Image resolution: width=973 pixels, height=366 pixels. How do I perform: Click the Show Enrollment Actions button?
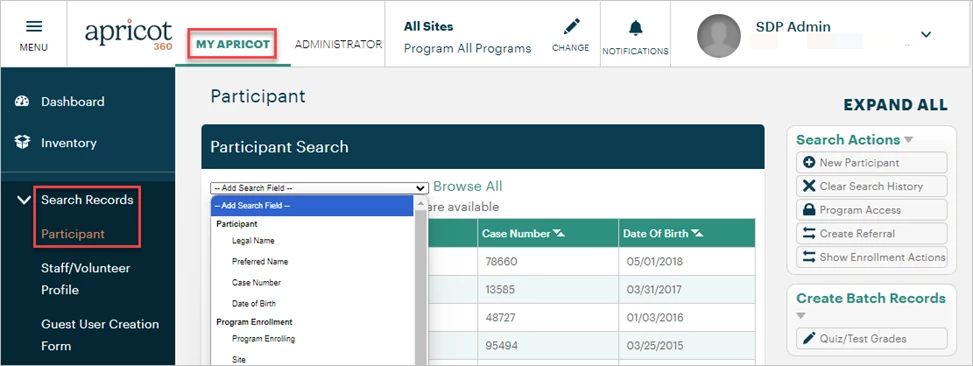pos(871,257)
